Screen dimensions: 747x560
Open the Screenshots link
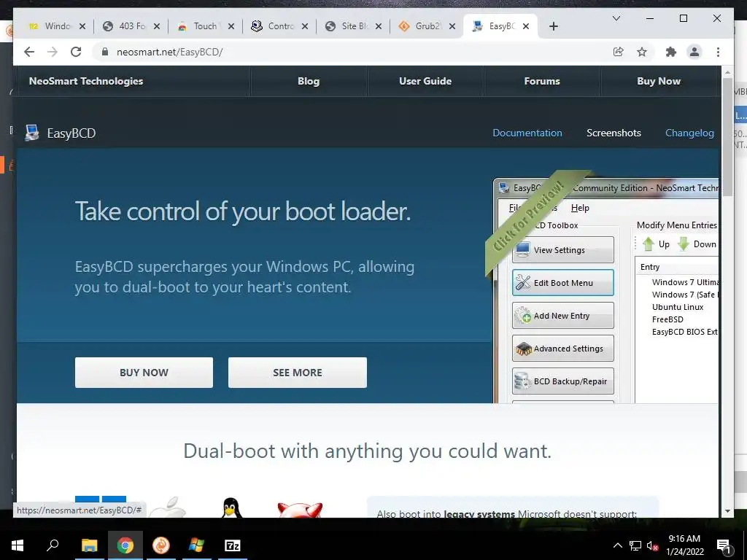coord(614,133)
